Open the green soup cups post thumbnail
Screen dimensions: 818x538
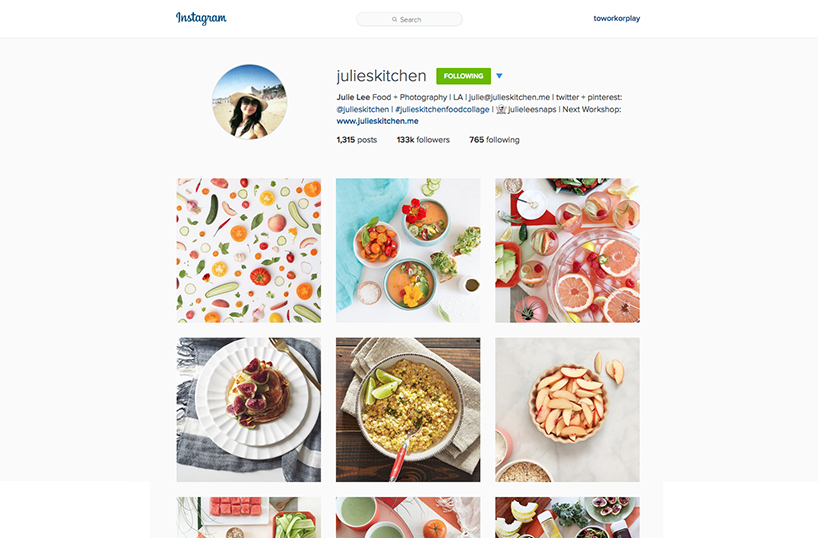408,517
